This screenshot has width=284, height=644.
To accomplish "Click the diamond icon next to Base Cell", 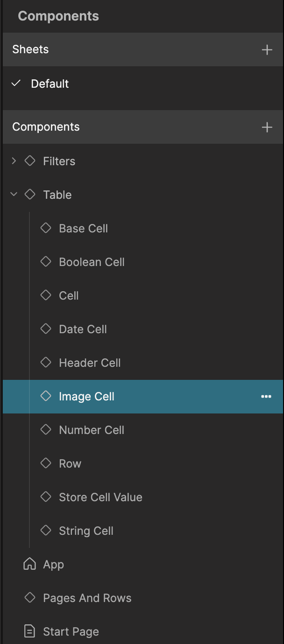I will click(46, 228).
